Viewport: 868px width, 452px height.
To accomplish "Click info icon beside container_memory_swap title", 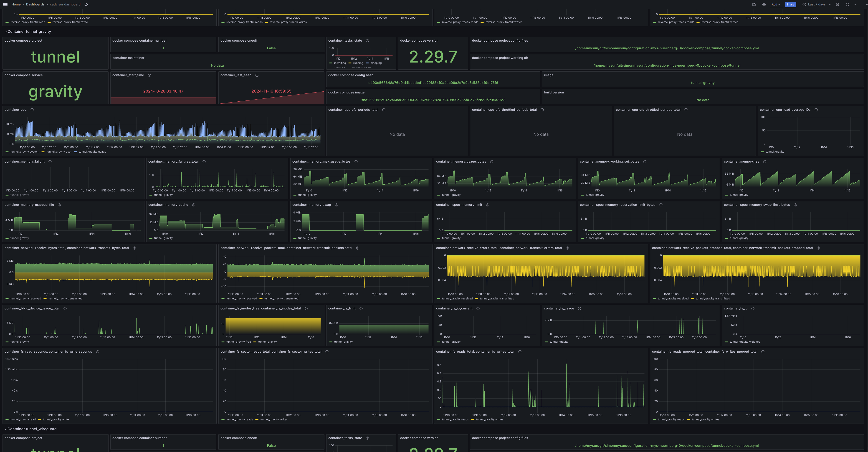I will pos(336,205).
